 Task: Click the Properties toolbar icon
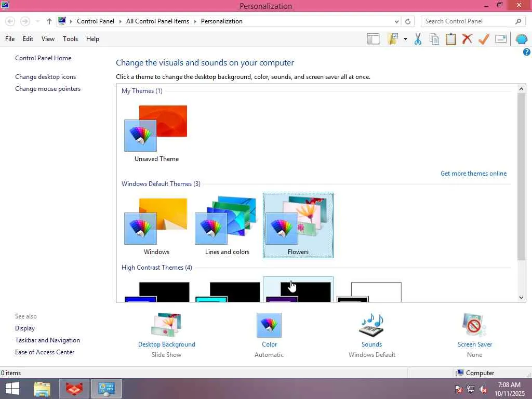coord(501,39)
